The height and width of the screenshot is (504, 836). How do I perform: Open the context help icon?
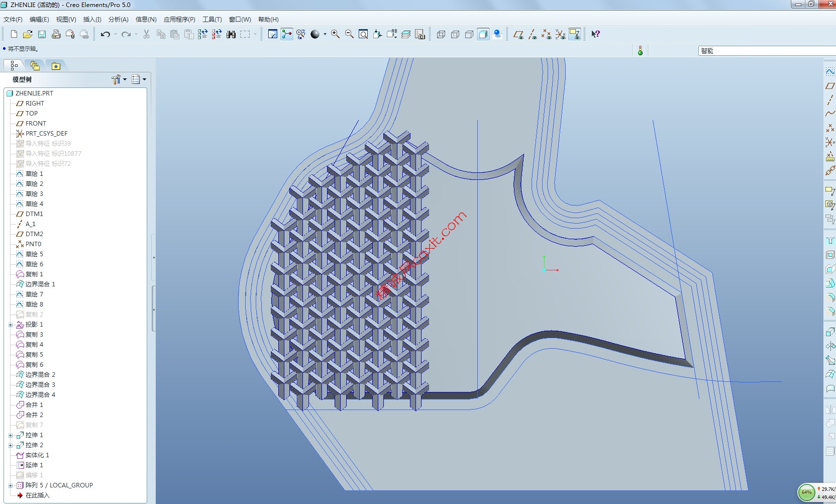click(x=595, y=34)
